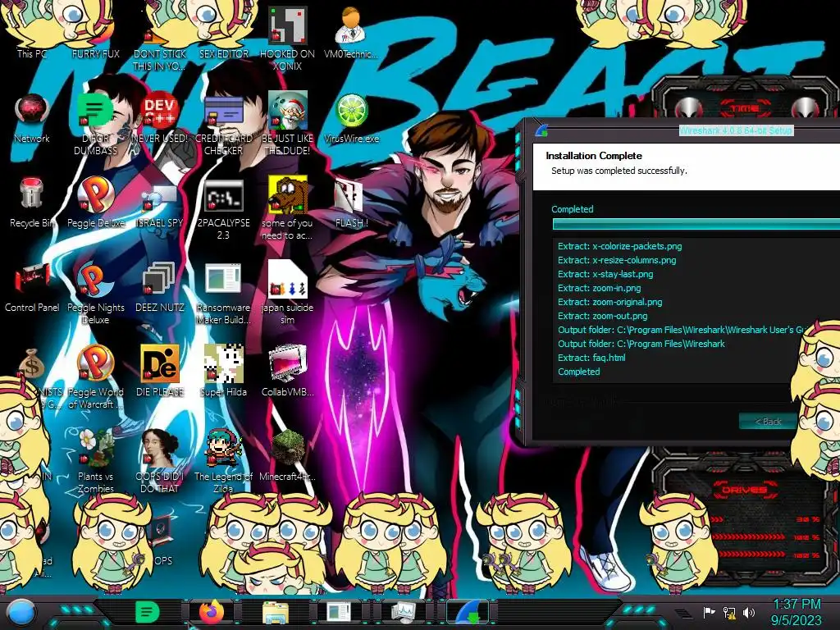The height and width of the screenshot is (630, 840).
Task: Select the Super Hilda desktop icon
Action: click(x=223, y=372)
